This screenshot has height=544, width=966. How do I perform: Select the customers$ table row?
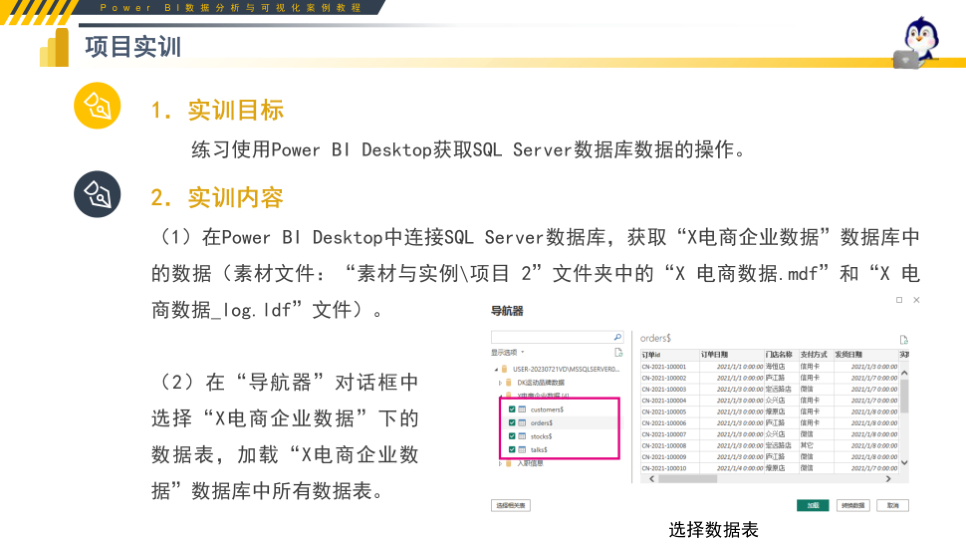click(559, 409)
